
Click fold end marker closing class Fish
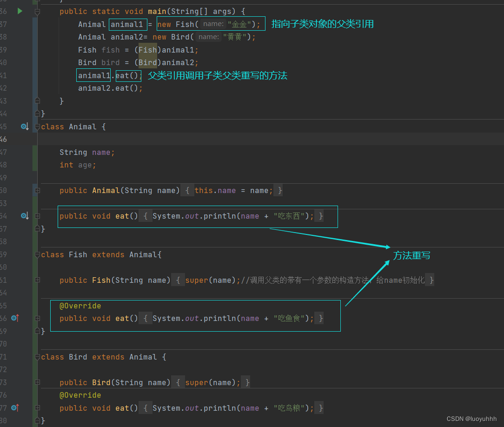tap(37, 331)
